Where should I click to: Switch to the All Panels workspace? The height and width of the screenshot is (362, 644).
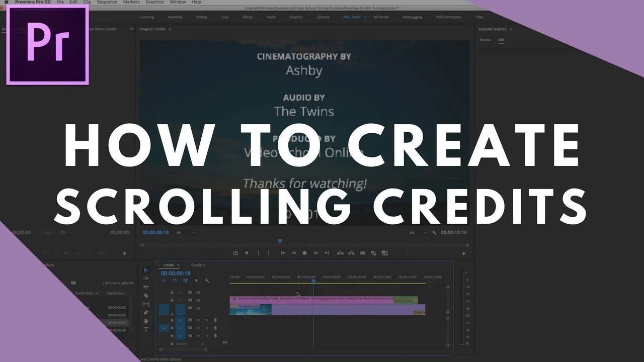point(380,17)
